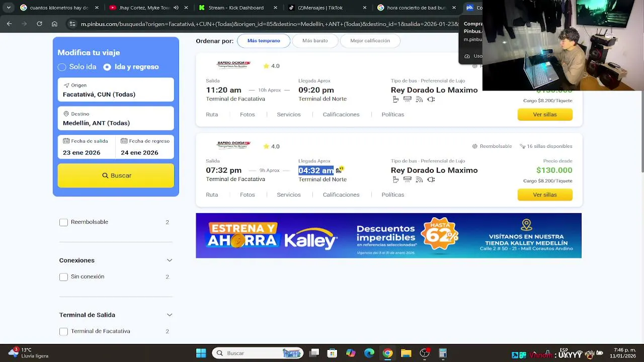Collapse the Terminal de Salida filter section
644x362 pixels.
click(170, 315)
